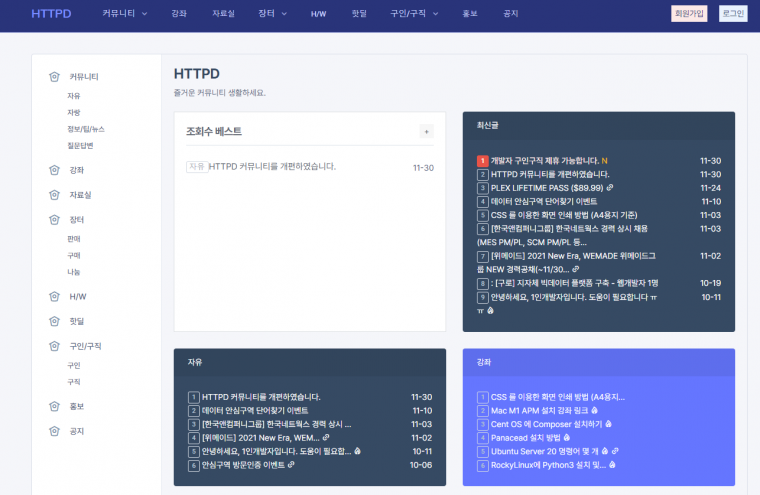Viewport: 760px width, 495px height.
Task: Click the 로그인 login button
Action: (x=733, y=14)
